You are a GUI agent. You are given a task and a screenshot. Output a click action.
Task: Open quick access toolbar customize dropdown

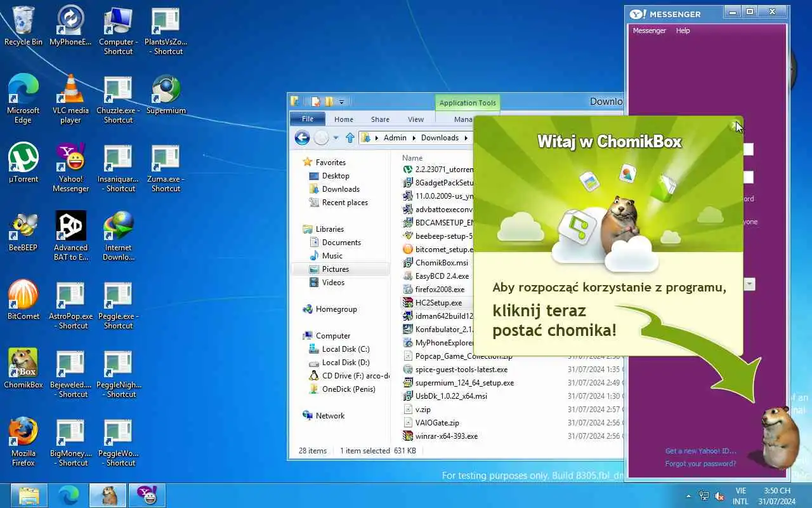[341, 102]
